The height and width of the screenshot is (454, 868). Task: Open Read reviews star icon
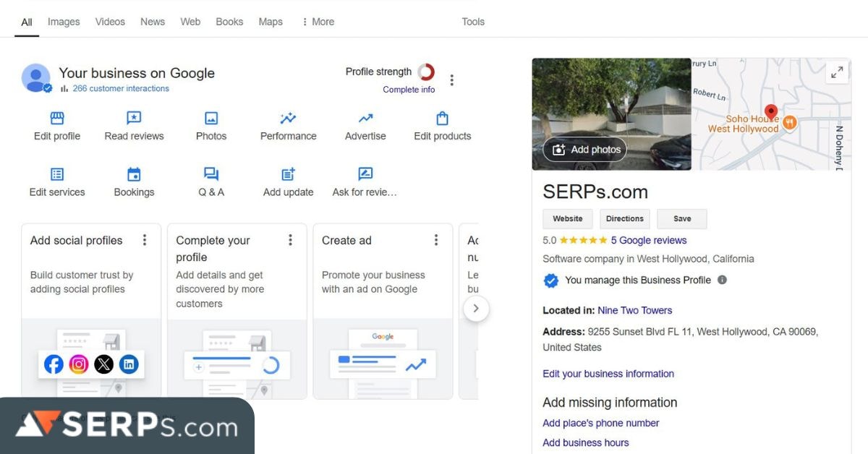point(134,119)
